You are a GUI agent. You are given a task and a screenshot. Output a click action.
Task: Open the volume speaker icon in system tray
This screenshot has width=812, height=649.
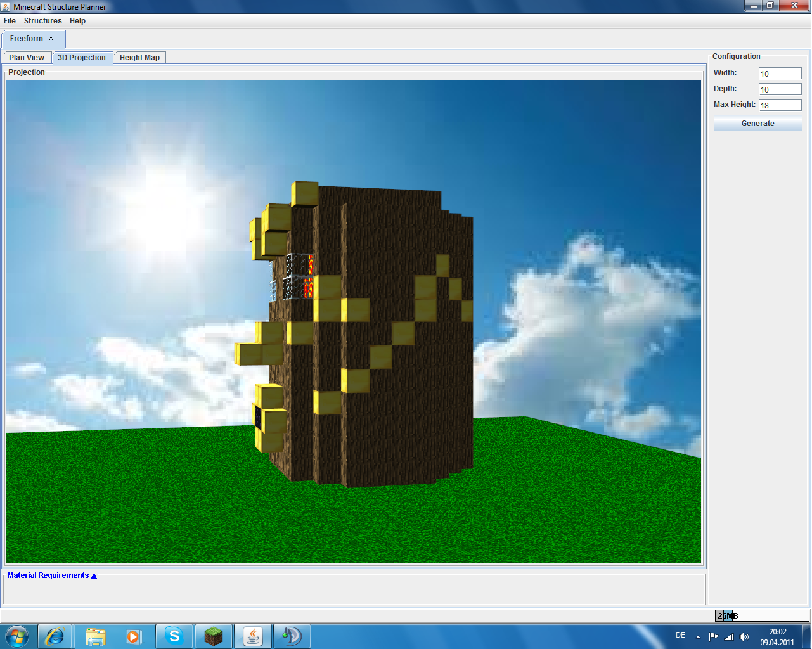point(744,637)
